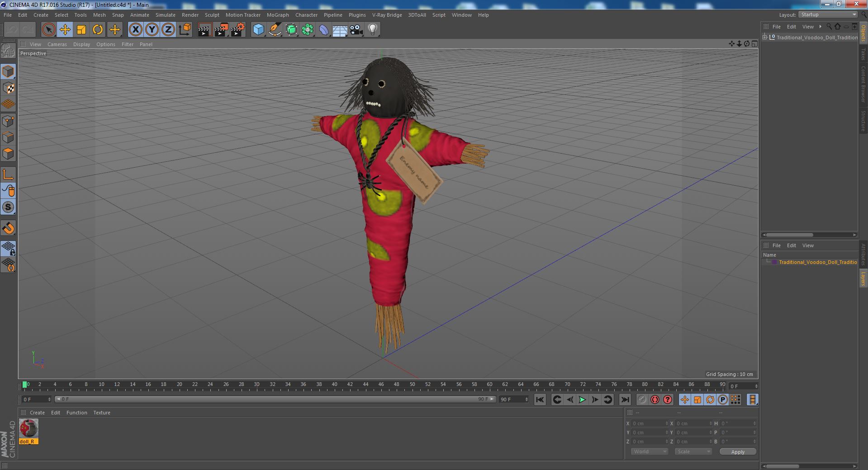
Task: Activate the Rotate tool
Action: coord(98,30)
